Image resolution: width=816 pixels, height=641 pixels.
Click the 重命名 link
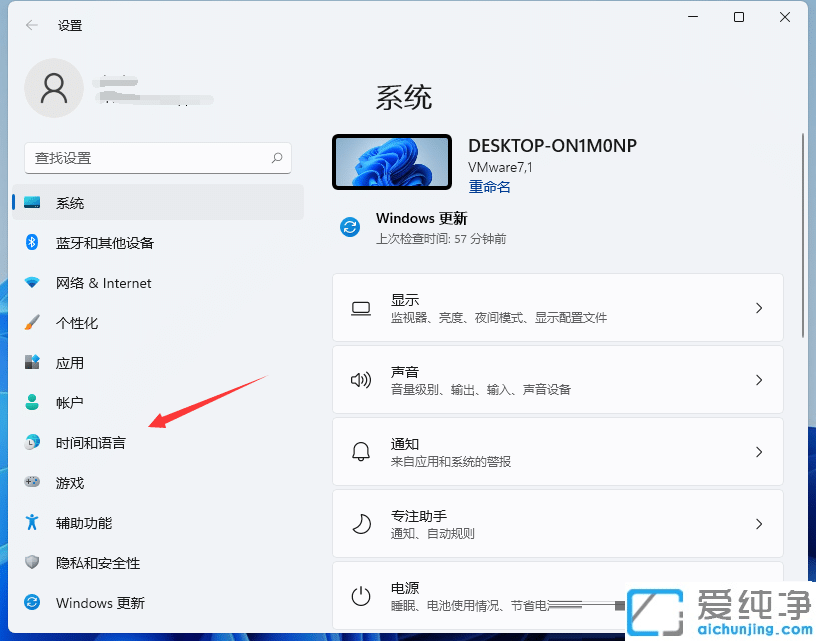tap(489, 187)
